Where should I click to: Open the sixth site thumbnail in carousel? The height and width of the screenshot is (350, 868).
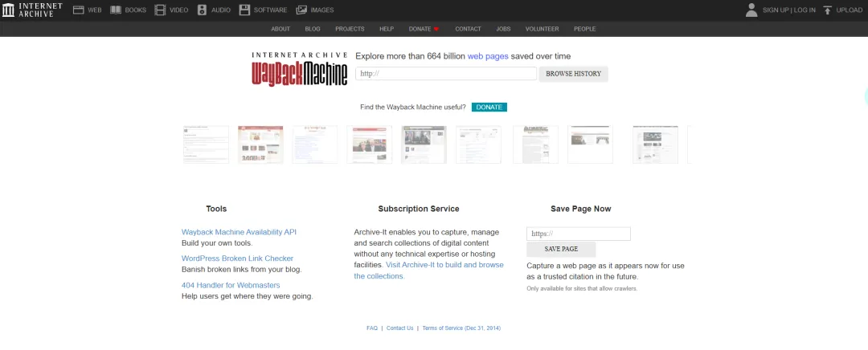coord(478,144)
